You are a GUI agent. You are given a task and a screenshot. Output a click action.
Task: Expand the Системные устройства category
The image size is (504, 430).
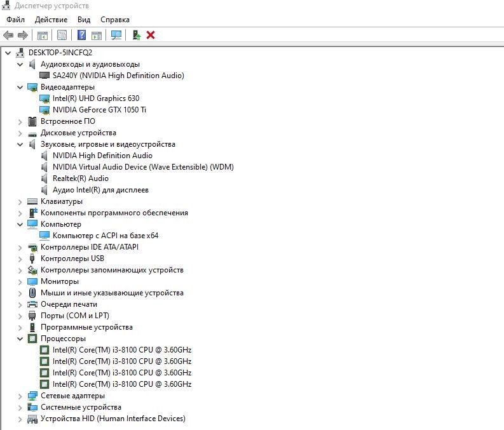coord(20,408)
